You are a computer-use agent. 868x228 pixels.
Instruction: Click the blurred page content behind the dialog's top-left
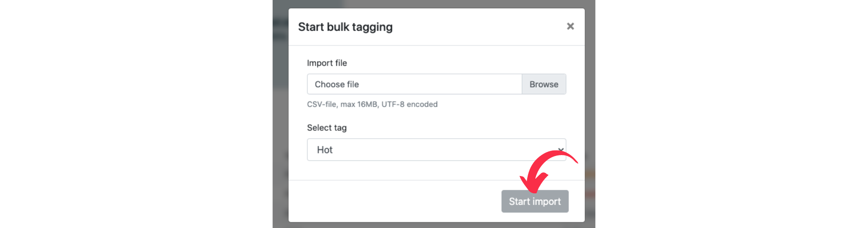click(x=281, y=27)
